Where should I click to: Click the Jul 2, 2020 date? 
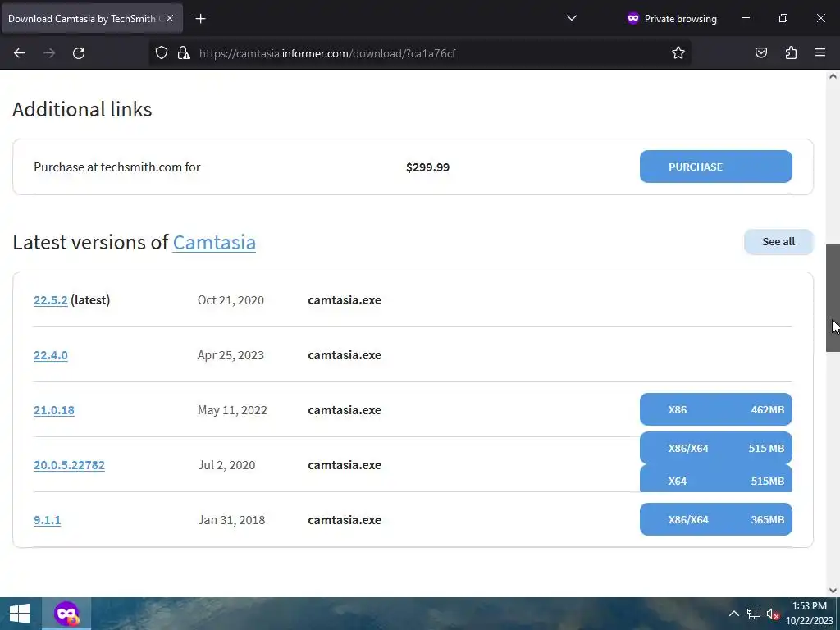(x=226, y=465)
